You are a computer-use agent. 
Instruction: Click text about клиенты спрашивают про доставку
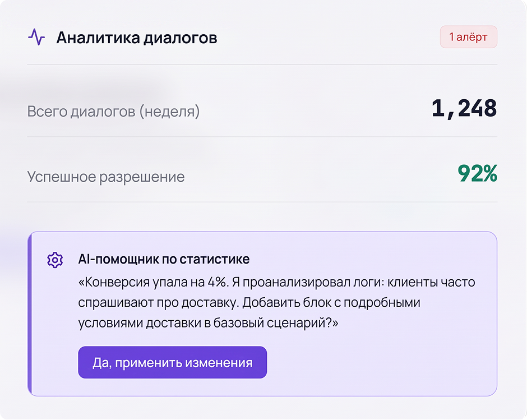(x=276, y=292)
